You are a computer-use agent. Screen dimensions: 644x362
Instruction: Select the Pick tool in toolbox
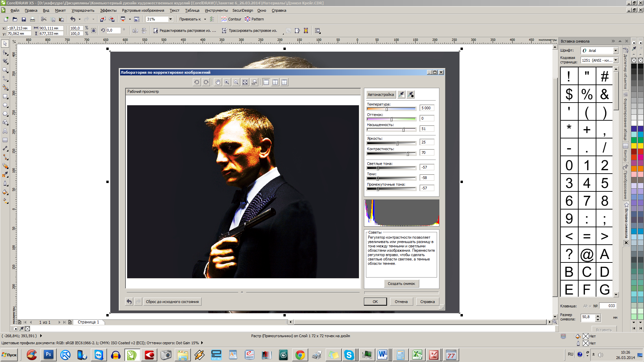pyautogui.click(x=5, y=44)
